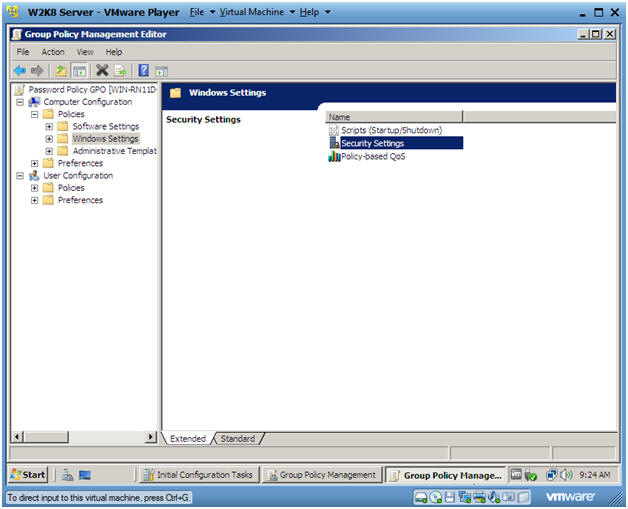Image resolution: width=628 pixels, height=509 pixels.
Task: Open the Virtual Machine menu
Action: pos(257,12)
